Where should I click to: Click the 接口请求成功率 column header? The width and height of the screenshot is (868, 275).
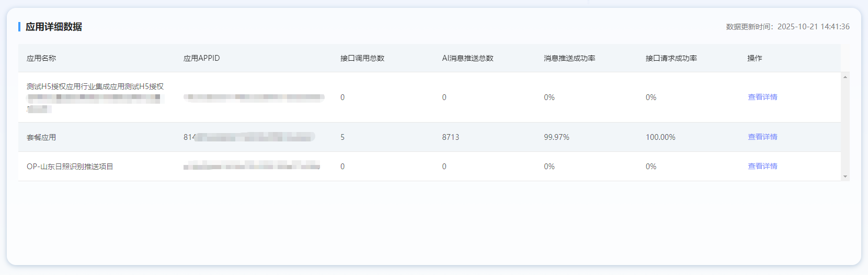(671, 58)
